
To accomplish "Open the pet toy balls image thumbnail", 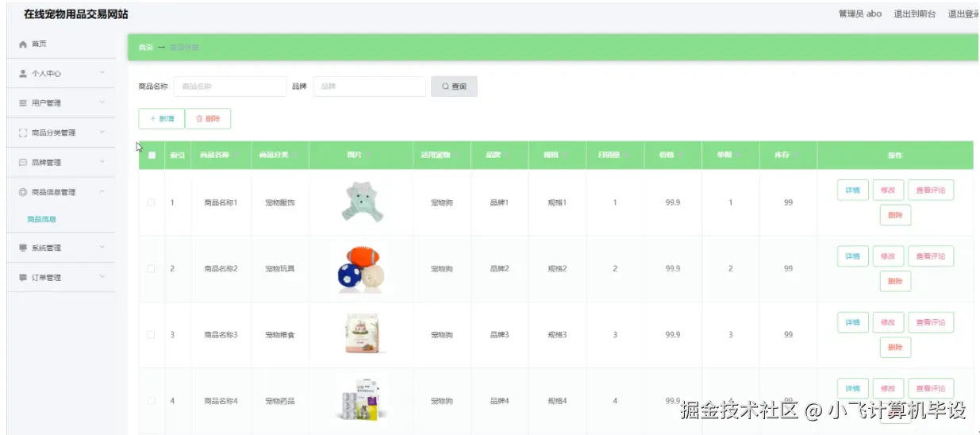I will point(361,269).
